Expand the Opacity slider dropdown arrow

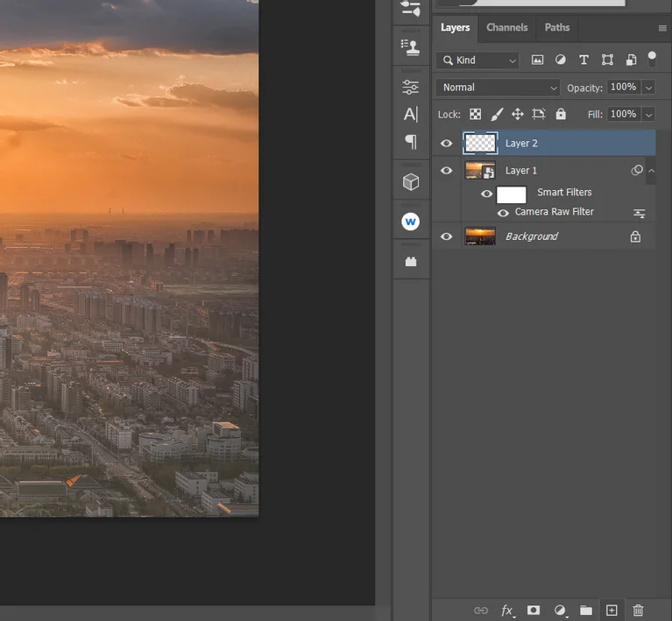(x=648, y=88)
